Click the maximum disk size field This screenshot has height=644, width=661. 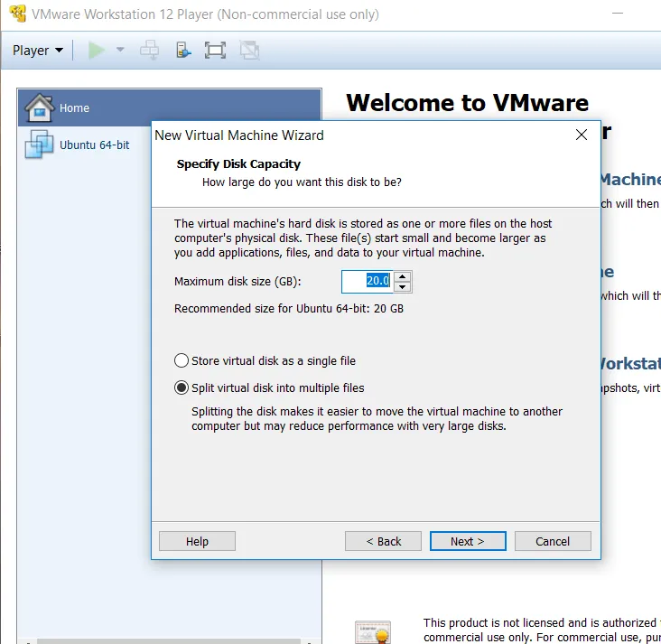[367, 281]
